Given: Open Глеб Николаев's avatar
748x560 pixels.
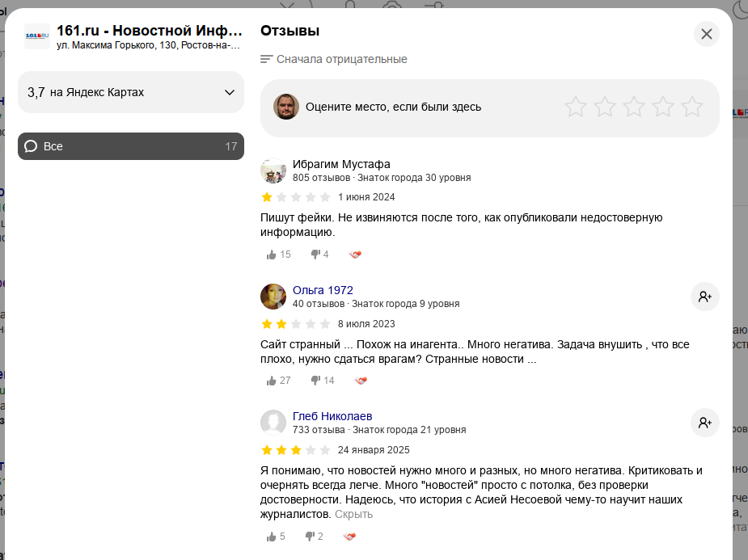Looking at the screenshot, I should pyautogui.click(x=273, y=423).
